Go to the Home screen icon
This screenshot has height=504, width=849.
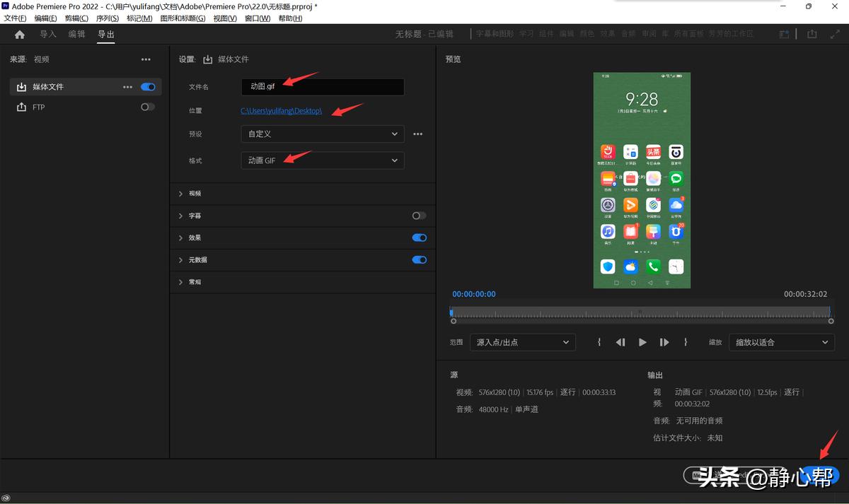[x=19, y=34]
